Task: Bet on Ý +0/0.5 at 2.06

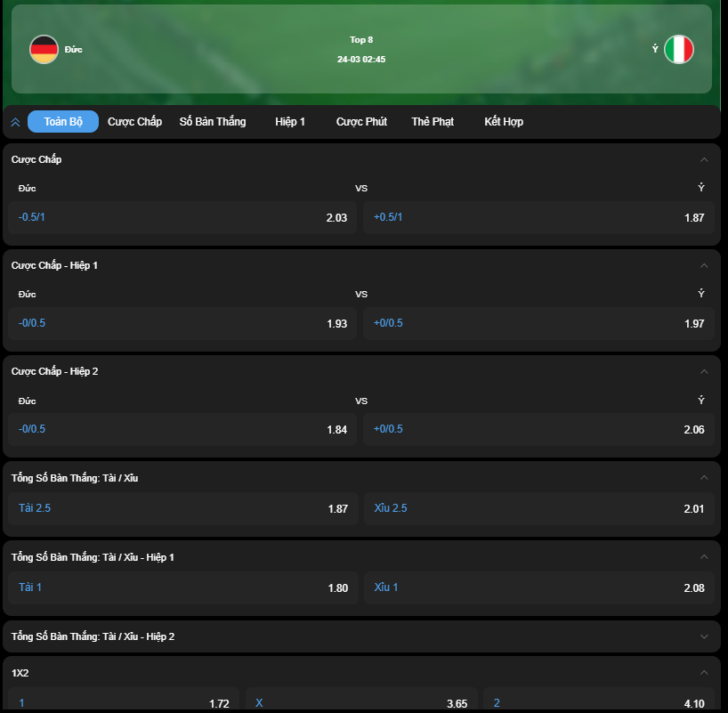Action: 538,429
